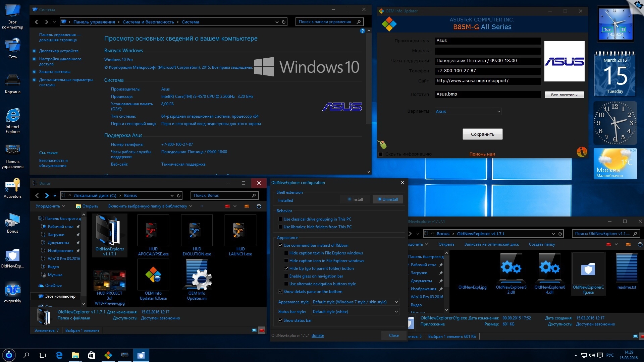This screenshot has width=644, height=362.
Task: Open the Корзина recycle bin icon
Action: (12, 84)
